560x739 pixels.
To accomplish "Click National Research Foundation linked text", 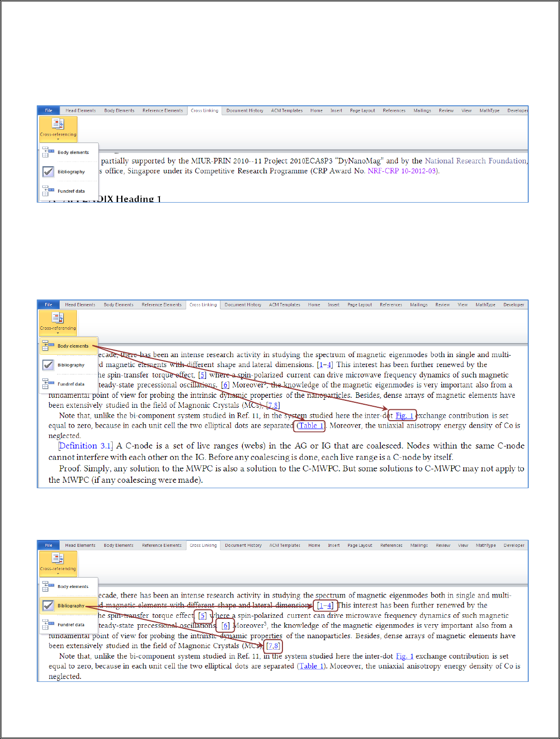I will point(476,161).
